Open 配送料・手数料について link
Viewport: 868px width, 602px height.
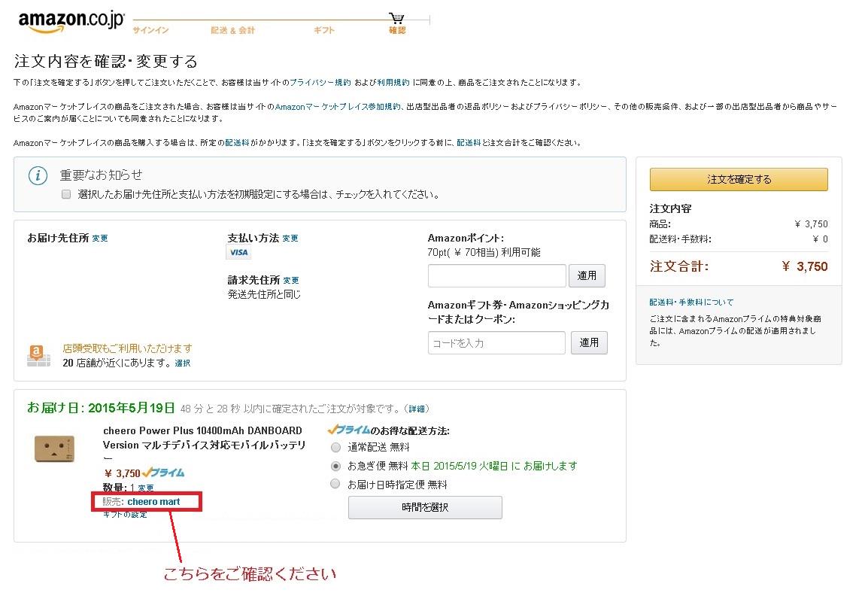tap(691, 303)
